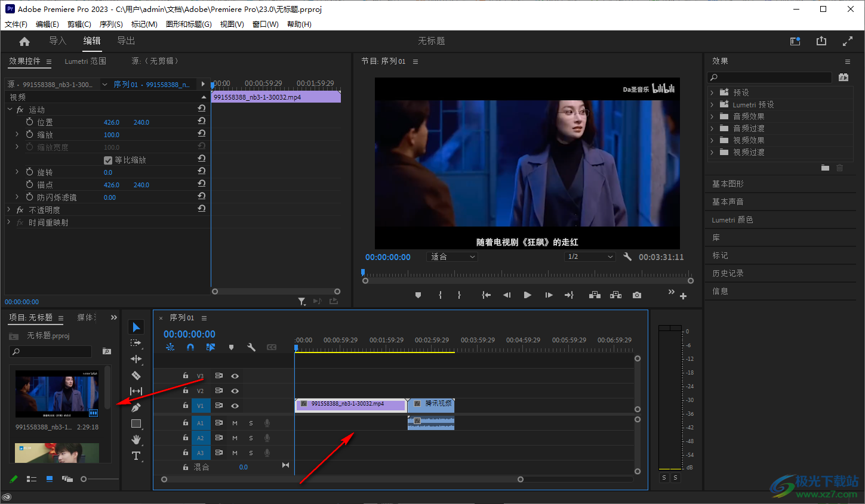This screenshot has height=504, width=865.
Task: Open effects panel accelerated filter icon
Action: [x=844, y=78]
